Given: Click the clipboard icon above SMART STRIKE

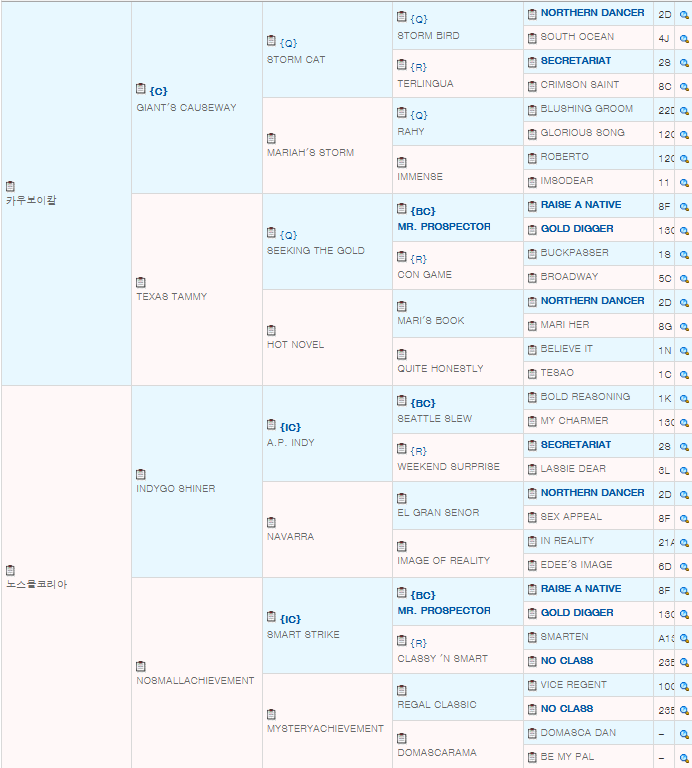Looking at the screenshot, I should tap(271, 616).
